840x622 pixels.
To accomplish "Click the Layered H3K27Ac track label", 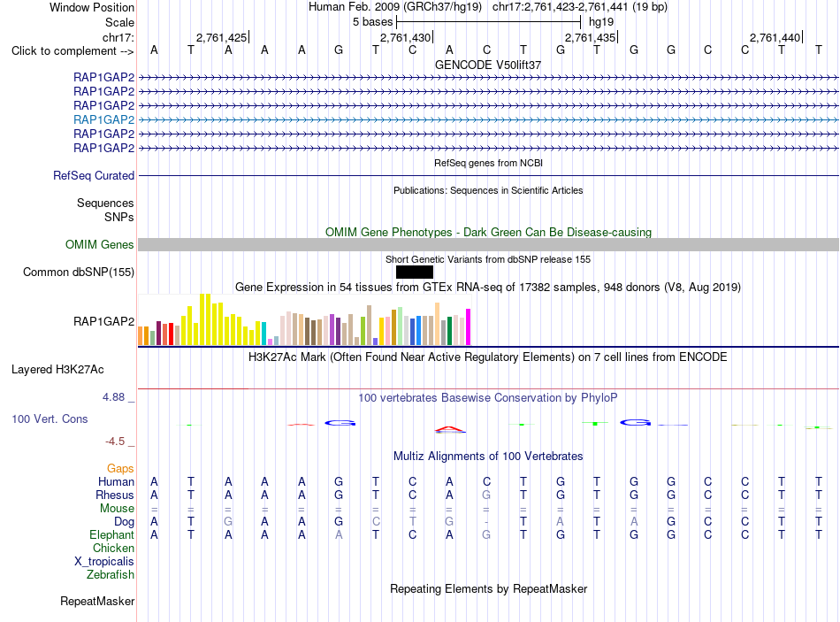I will click(57, 370).
